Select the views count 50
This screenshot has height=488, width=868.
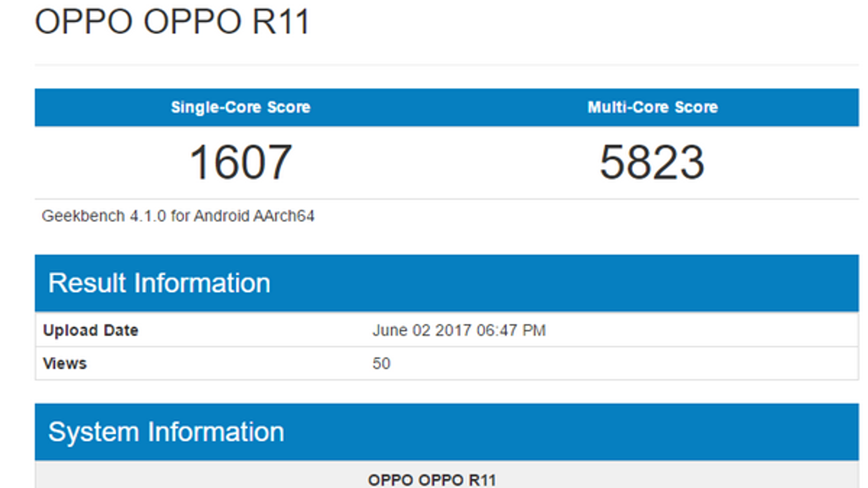pyautogui.click(x=381, y=363)
